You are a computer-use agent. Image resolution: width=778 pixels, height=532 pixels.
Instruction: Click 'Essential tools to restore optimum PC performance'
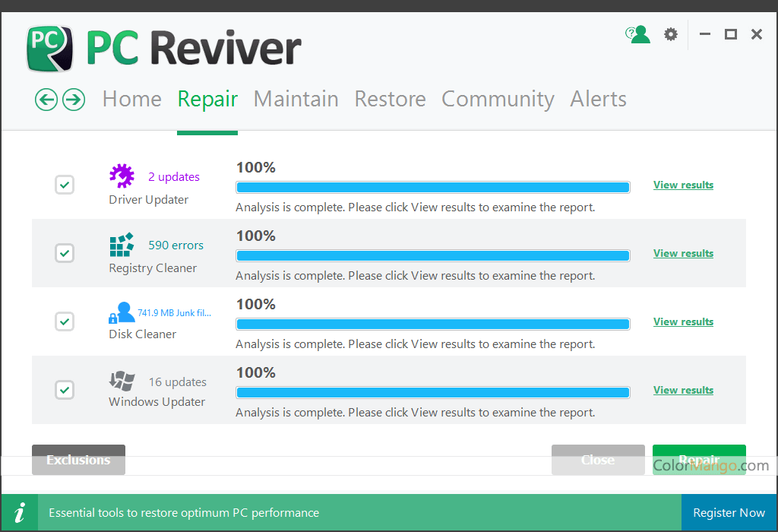pyautogui.click(x=184, y=513)
